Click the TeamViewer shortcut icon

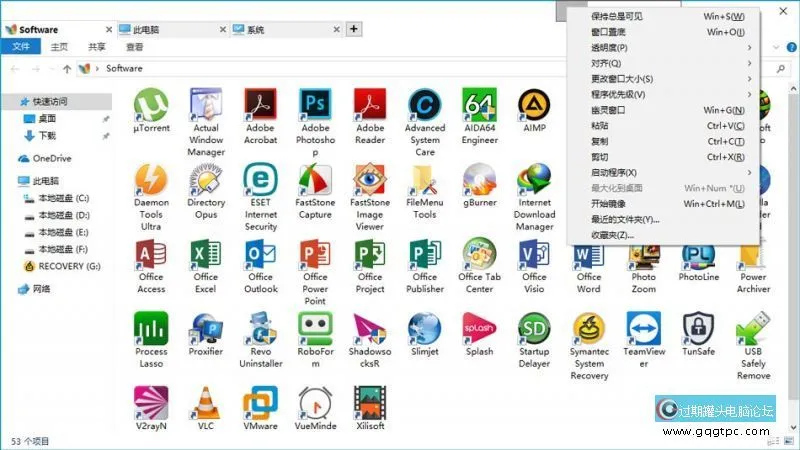[643, 329]
